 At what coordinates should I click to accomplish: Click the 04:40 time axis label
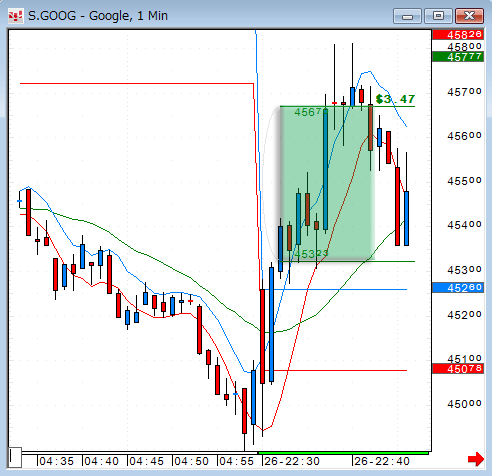click(x=101, y=461)
